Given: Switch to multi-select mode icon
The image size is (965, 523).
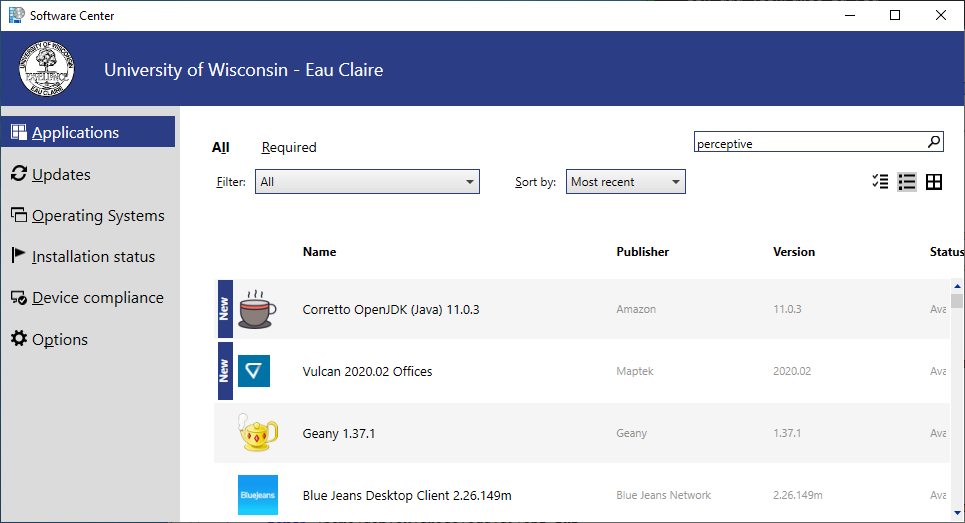Looking at the screenshot, I should [x=880, y=182].
